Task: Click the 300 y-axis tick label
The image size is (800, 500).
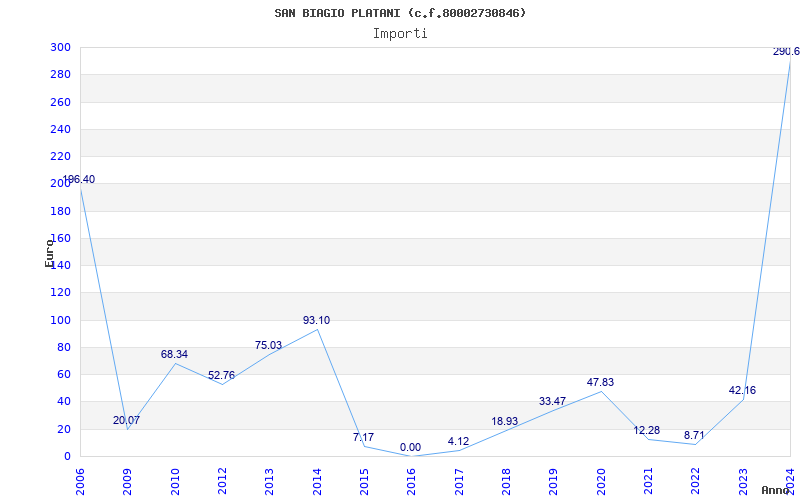Action: [60, 47]
